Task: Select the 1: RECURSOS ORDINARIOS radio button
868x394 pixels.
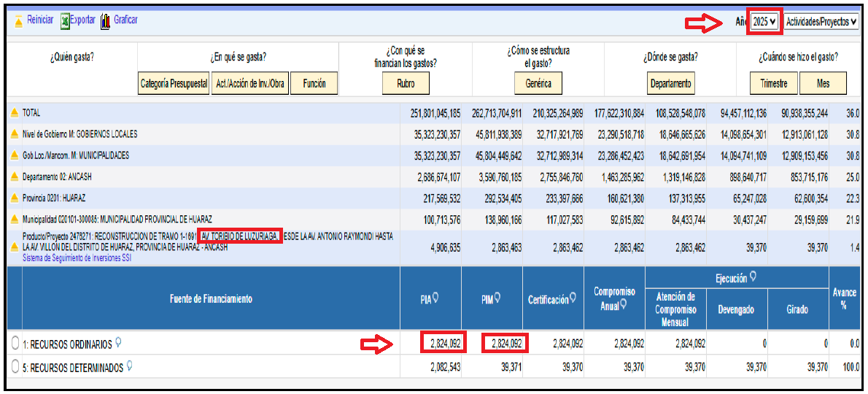Action: tap(15, 344)
